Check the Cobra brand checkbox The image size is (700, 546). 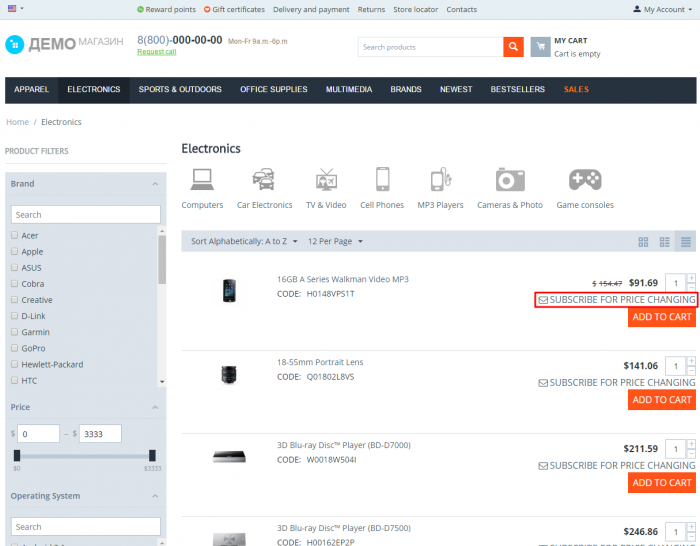(x=14, y=283)
